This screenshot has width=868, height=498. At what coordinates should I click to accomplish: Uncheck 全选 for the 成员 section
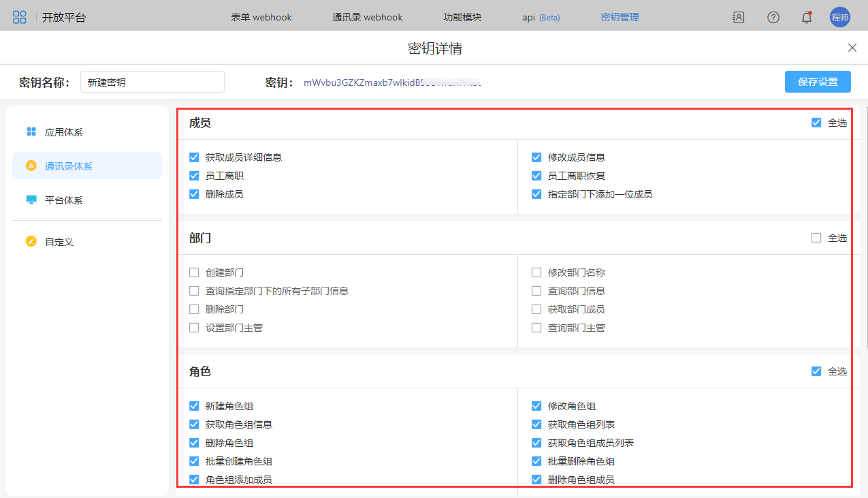pos(816,123)
